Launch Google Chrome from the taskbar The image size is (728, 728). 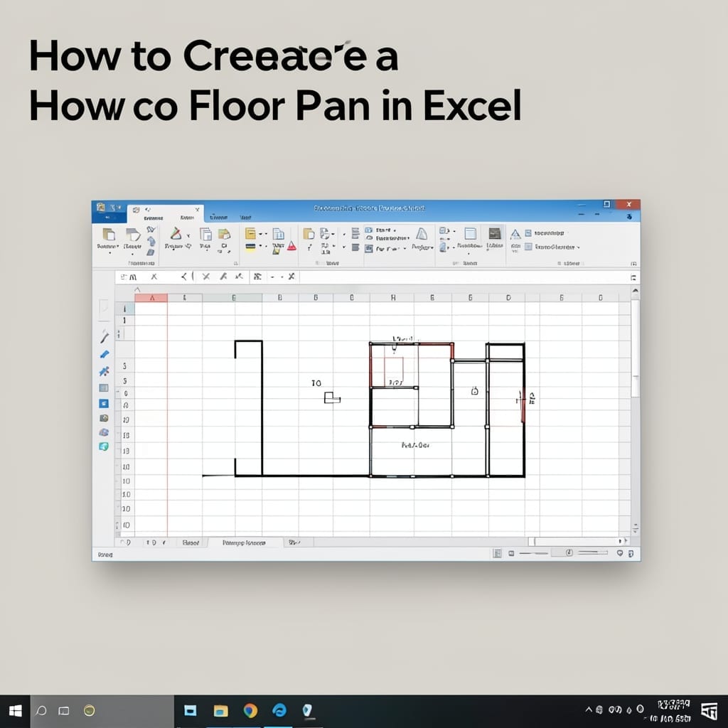coord(250,710)
